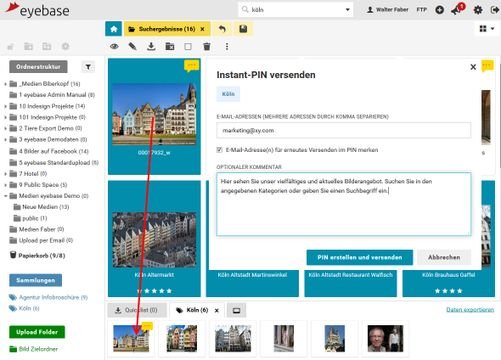Close the Suchergebnisse tab with X
The width and height of the screenshot is (501, 360).
202,29
